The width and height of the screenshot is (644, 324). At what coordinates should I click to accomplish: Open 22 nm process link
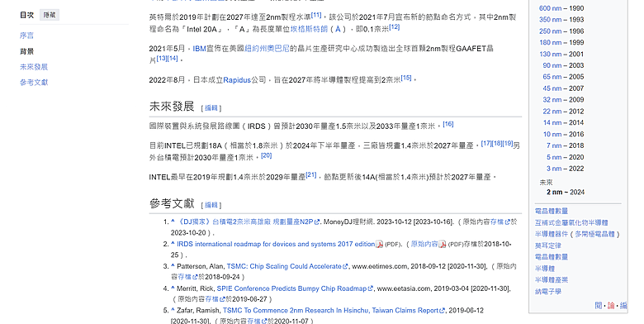click(x=552, y=112)
